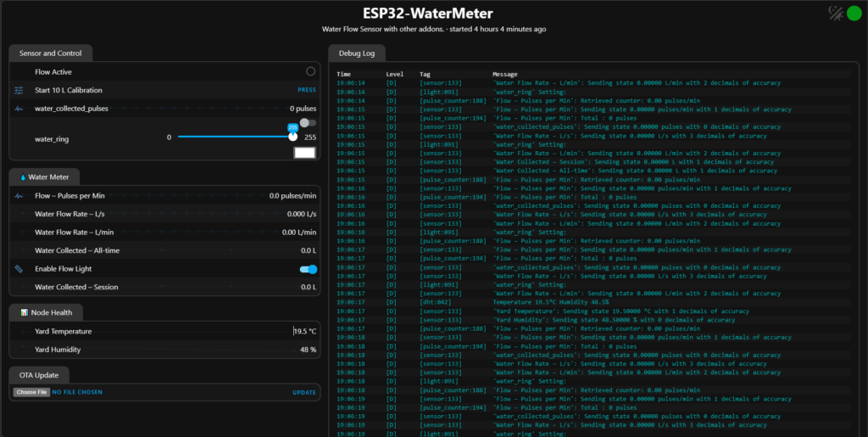Click the ESP32-WaterMeter page title

tap(428, 14)
